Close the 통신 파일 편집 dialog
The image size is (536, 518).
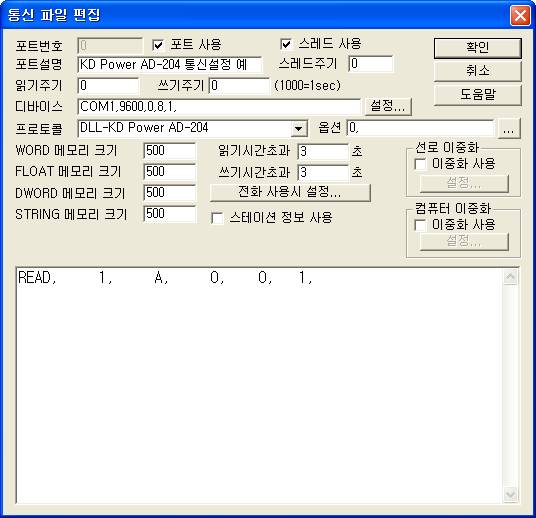(x=520, y=16)
